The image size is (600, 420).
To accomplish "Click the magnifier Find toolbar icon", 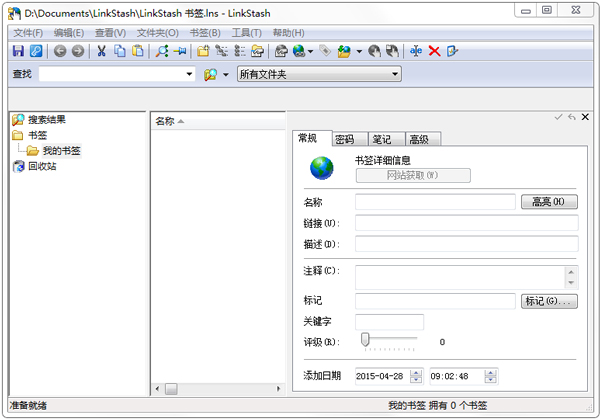I will 162,51.
